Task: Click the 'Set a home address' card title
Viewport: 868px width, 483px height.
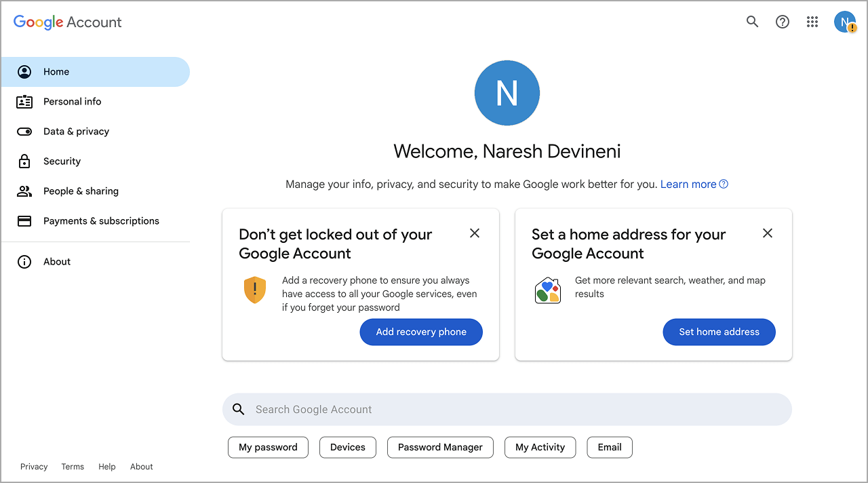Action: coord(629,244)
